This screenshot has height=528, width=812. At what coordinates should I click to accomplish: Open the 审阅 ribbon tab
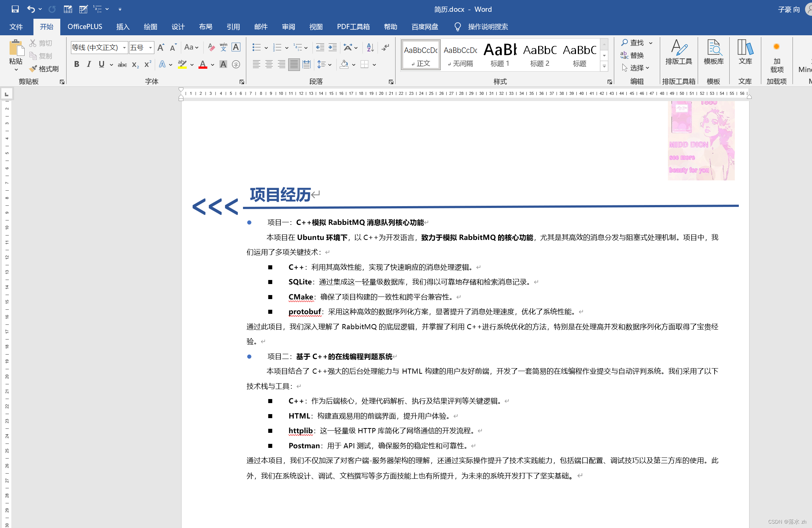[x=288, y=27]
